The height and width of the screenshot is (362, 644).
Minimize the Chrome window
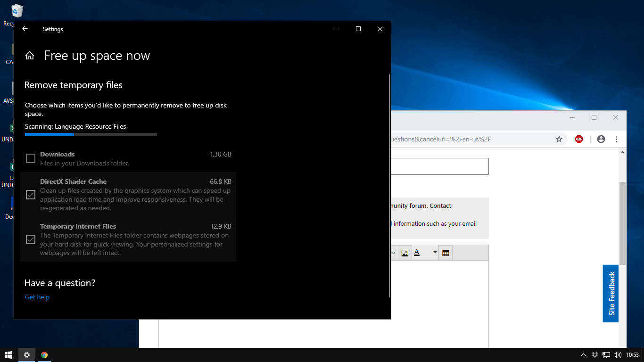[x=572, y=117]
